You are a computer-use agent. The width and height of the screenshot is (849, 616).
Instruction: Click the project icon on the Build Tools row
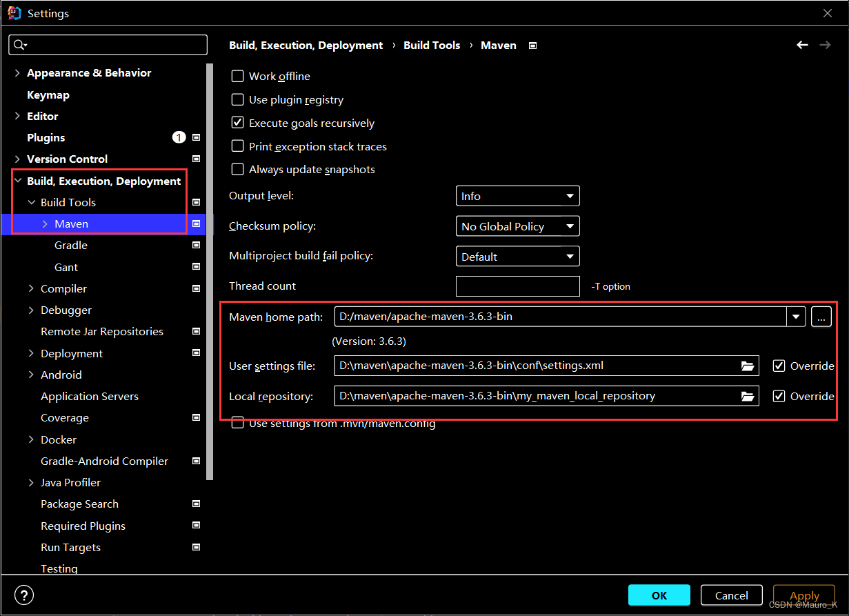click(196, 203)
